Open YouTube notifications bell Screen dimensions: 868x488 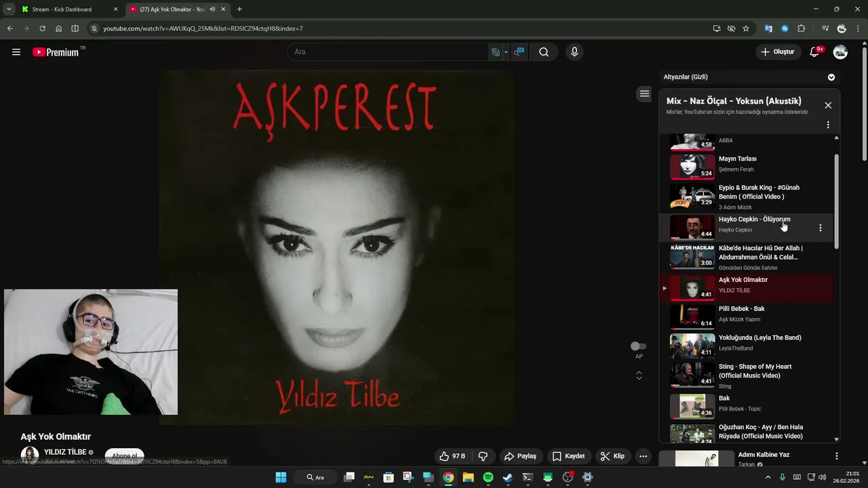[x=815, y=52]
